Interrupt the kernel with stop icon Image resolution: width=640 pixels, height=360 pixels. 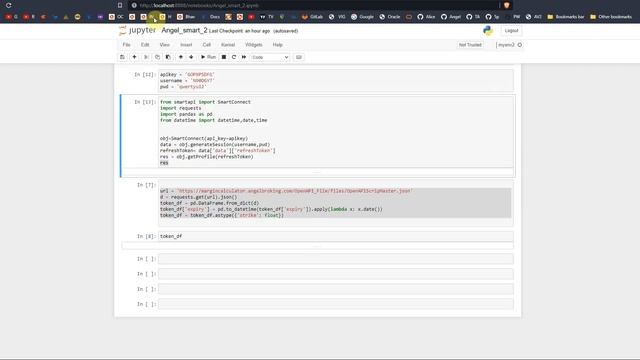click(x=224, y=57)
